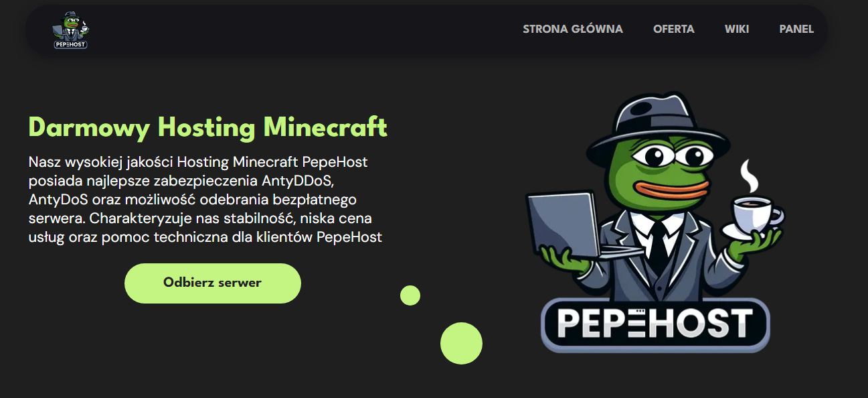Click the small PEPEHOST label under navbar logo
This screenshot has width=868, height=398.
70,44
